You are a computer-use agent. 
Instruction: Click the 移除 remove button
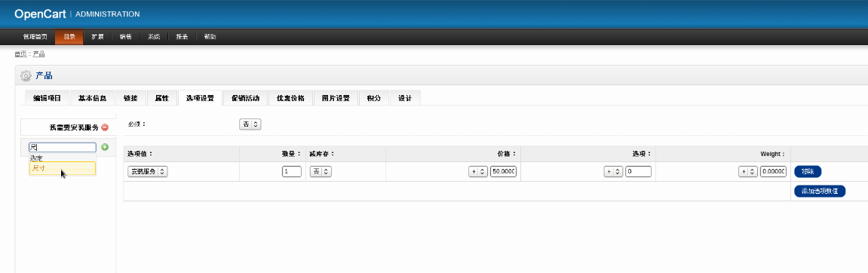coord(808,172)
